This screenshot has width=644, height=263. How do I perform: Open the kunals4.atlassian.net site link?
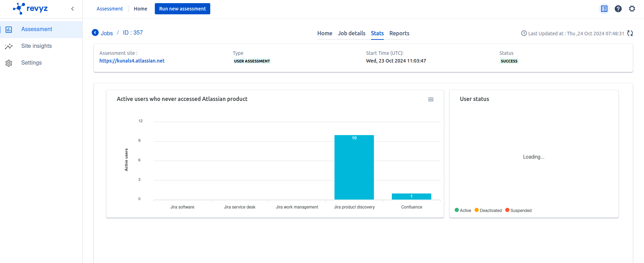[132, 61]
